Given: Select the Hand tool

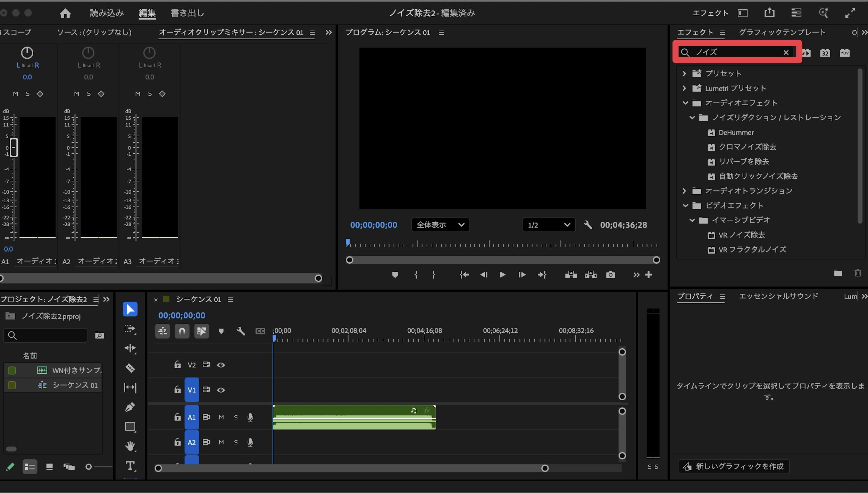Looking at the screenshot, I should (130, 446).
